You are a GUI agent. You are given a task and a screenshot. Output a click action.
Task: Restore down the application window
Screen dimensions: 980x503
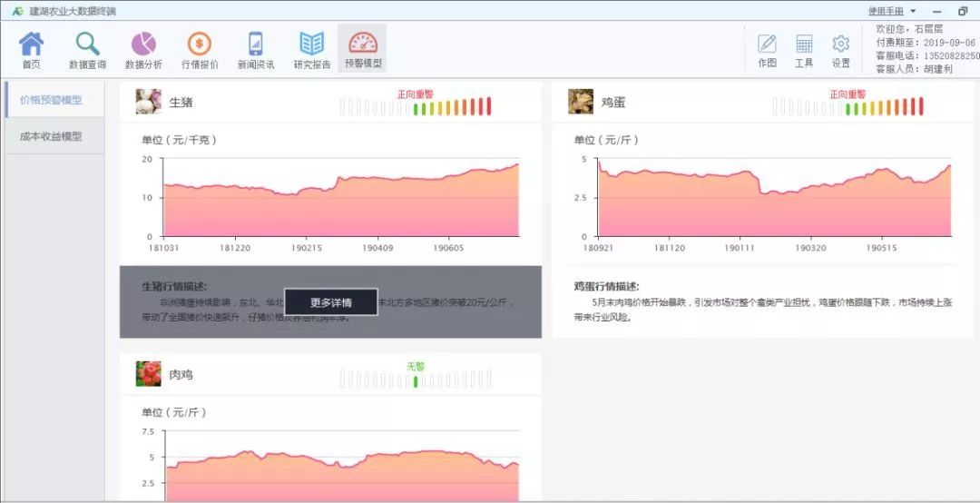(963, 11)
